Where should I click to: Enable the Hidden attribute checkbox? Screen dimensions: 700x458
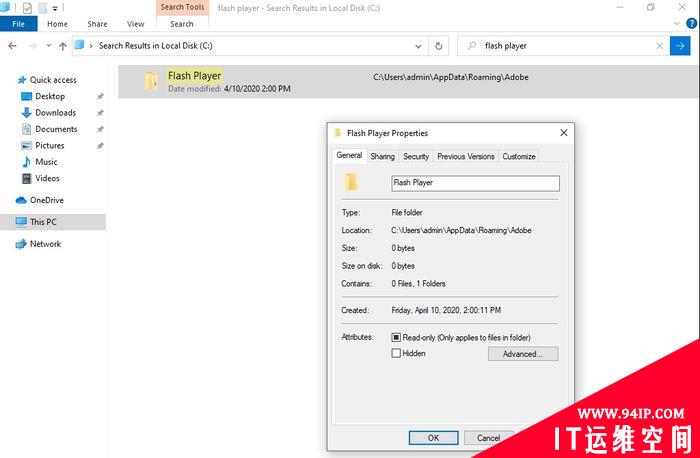396,354
